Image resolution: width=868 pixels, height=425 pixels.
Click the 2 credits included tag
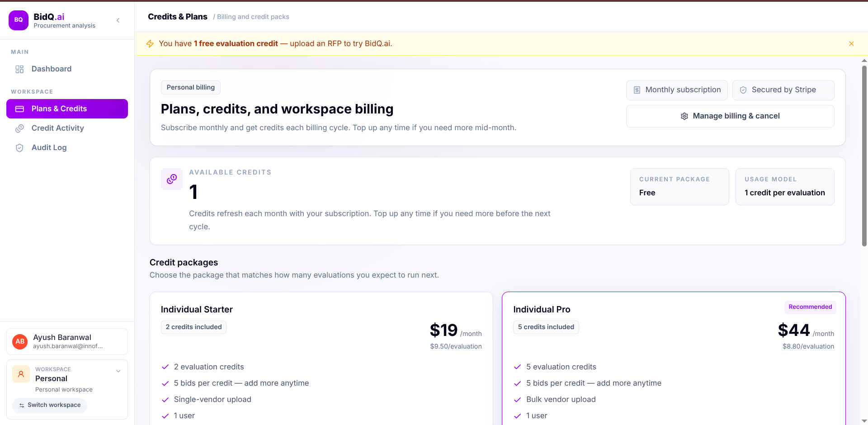[193, 327]
